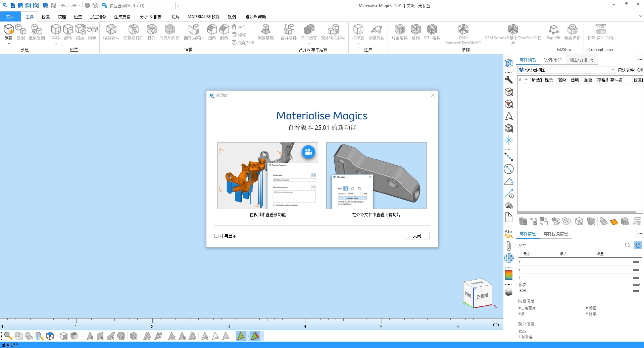644x348 pixels.
Task: Click the 关闭 button in the dialog
Action: [417, 236]
